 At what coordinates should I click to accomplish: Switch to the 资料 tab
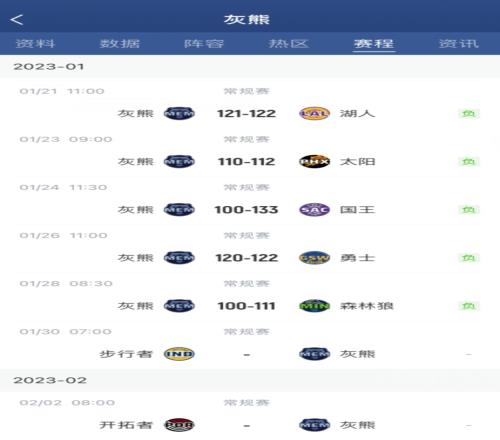[35, 44]
